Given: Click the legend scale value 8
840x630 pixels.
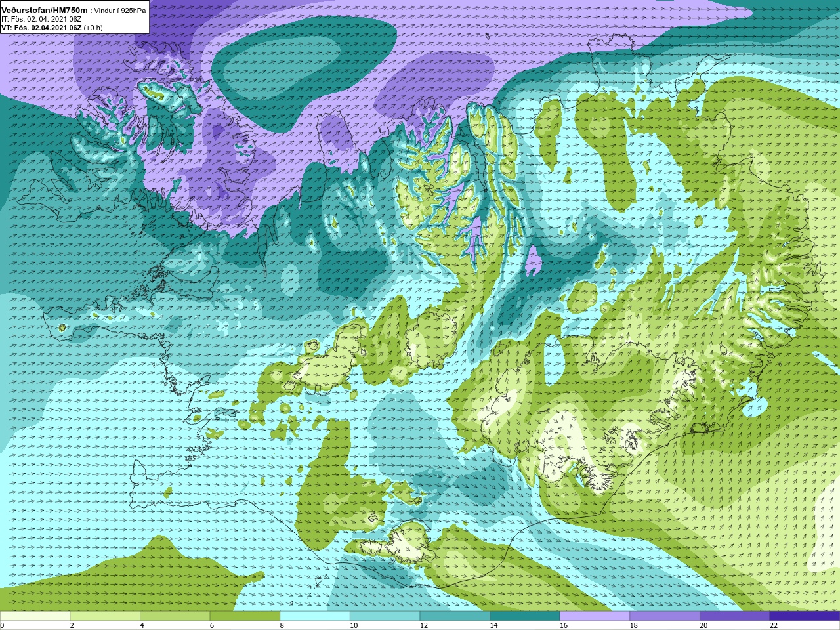Looking at the screenshot, I should point(282,625).
